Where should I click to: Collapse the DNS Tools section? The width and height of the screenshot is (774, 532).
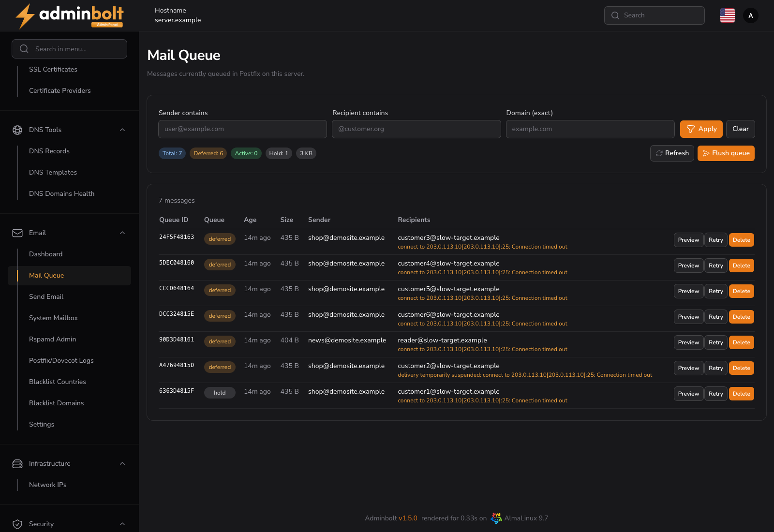(x=122, y=130)
